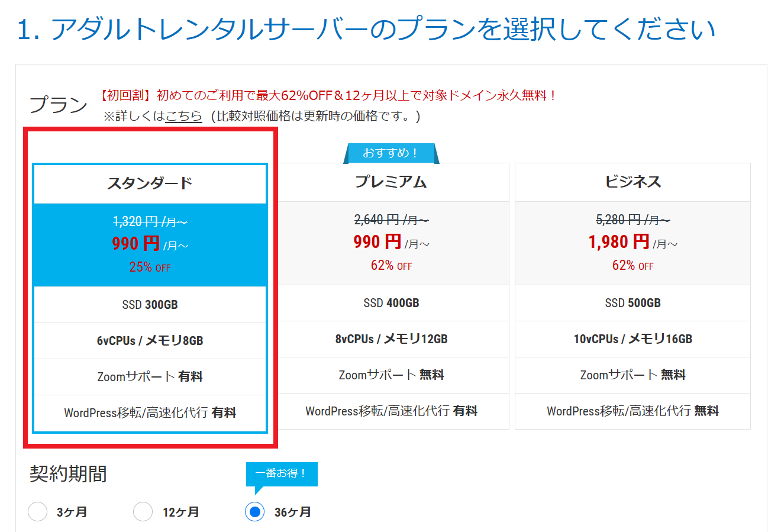Click the 一番お得！ speech bubble badge
The height and width of the screenshot is (532, 781).
[282, 473]
